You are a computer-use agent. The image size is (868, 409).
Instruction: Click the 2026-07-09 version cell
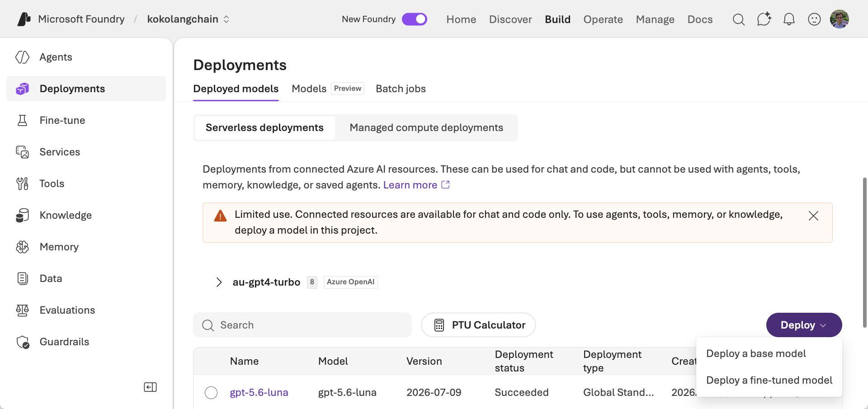point(434,392)
